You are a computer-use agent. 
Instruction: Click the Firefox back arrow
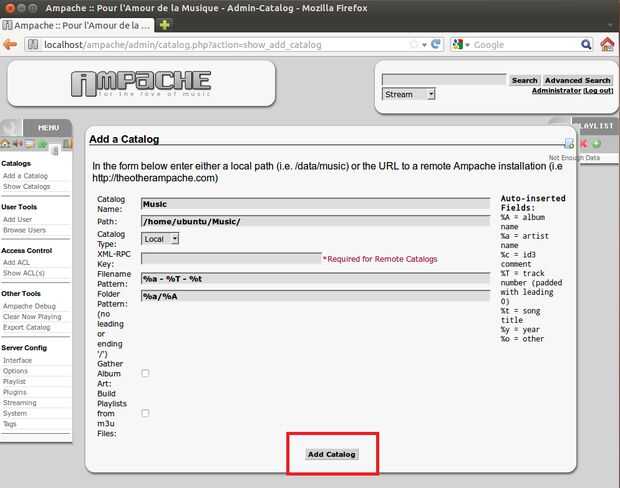[10, 44]
